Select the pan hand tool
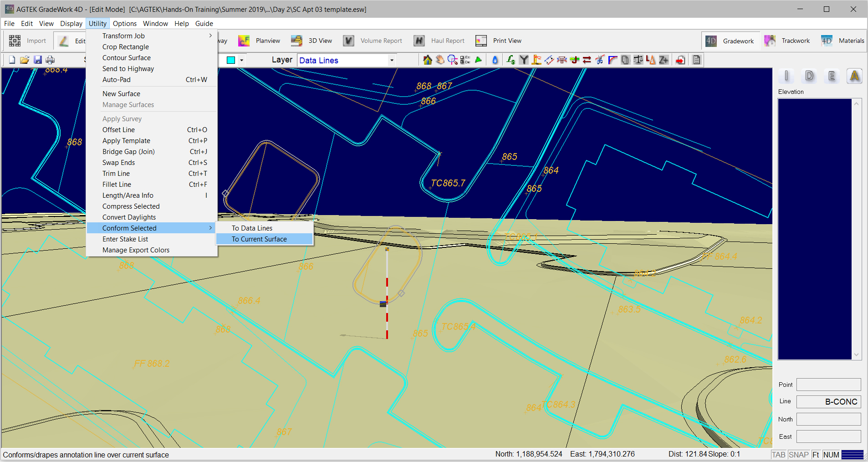The image size is (868, 462). tap(440, 60)
